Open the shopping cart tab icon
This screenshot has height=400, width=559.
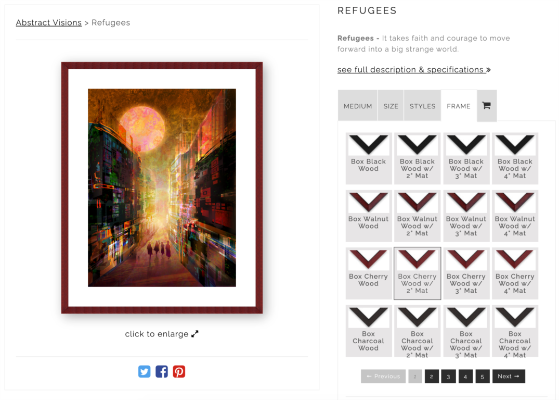point(487,106)
